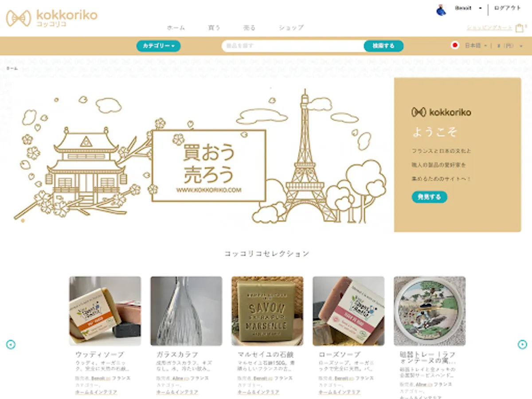This screenshot has height=399, width=532.
Task: Click Benoit's user avatar picture
Action: (441, 10)
